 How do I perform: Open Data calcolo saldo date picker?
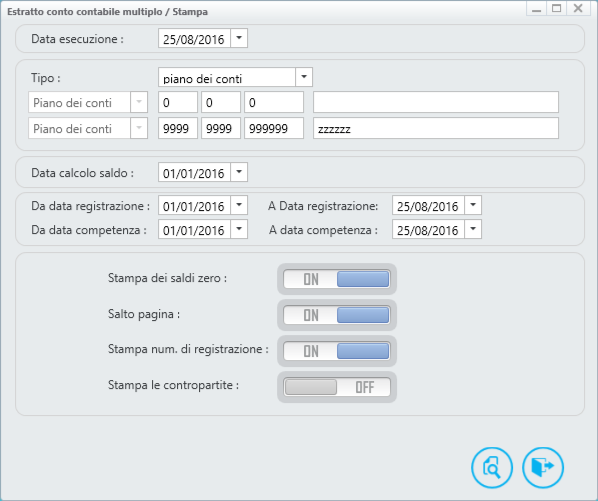pos(239,172)
